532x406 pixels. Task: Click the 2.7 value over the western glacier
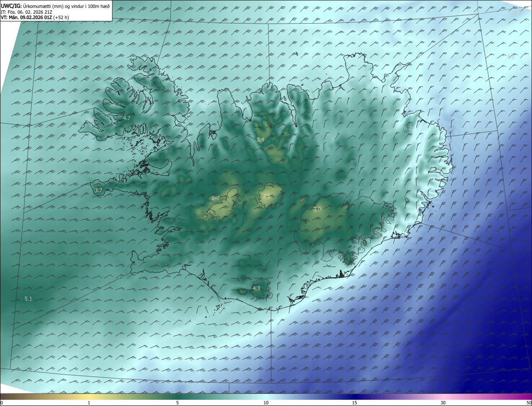coord(215,198)
